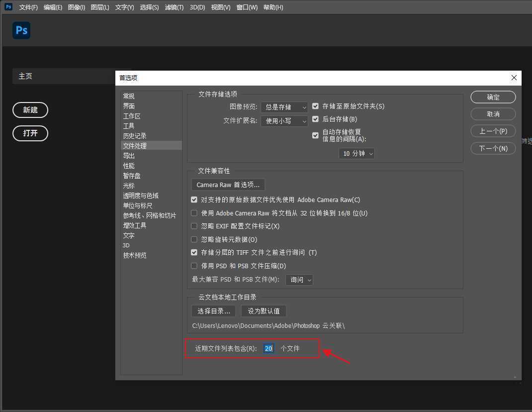Uncheck 存储至原始文件夹(S)
This screenshot has width=532, height=412.
pos(315,106)
